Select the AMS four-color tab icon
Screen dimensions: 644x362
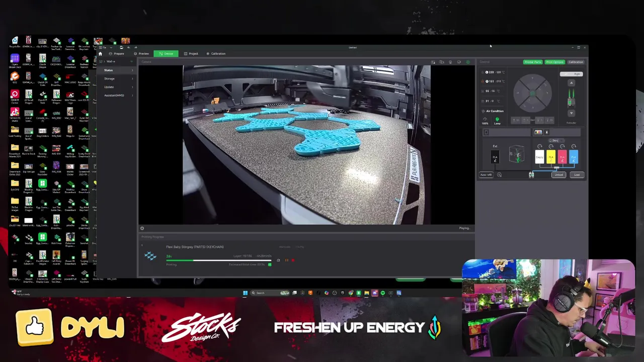[538, 132]
